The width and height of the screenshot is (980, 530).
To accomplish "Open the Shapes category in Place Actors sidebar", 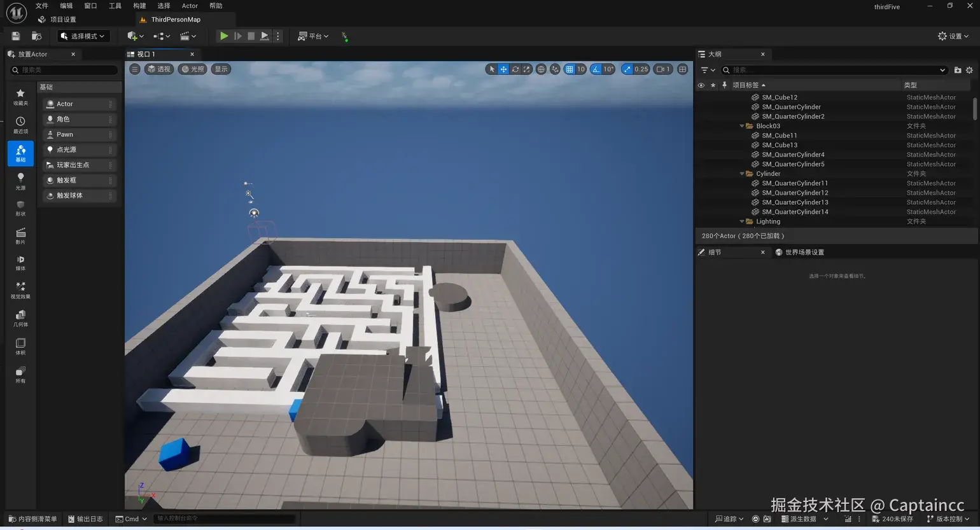I will pyautogui.click(x=20, y=209).
